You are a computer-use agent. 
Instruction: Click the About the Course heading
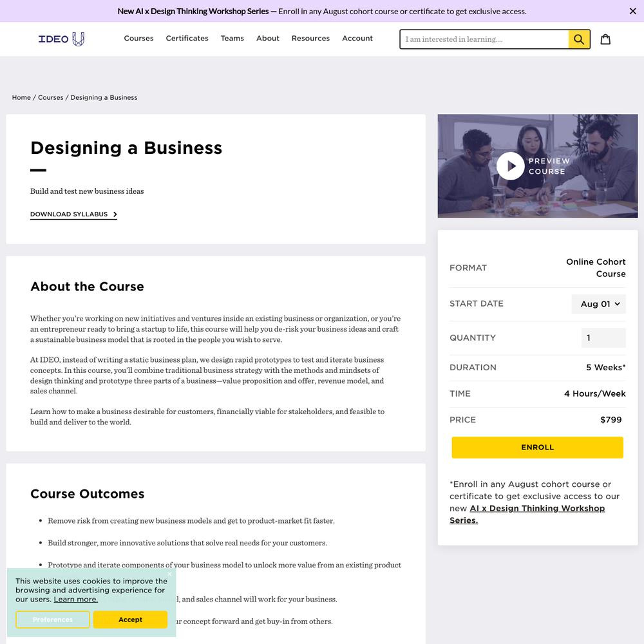pos(87,287)
